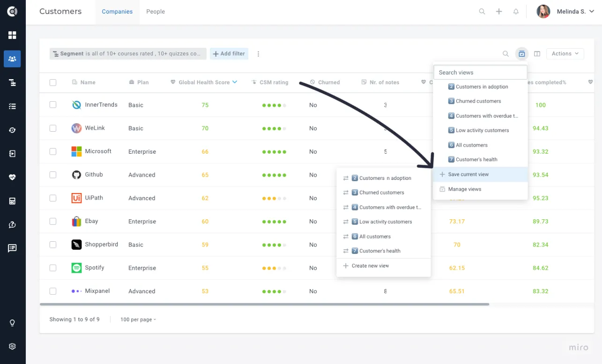
Task: Open the chat messages icon in sidebar
Action: (12, 248)
